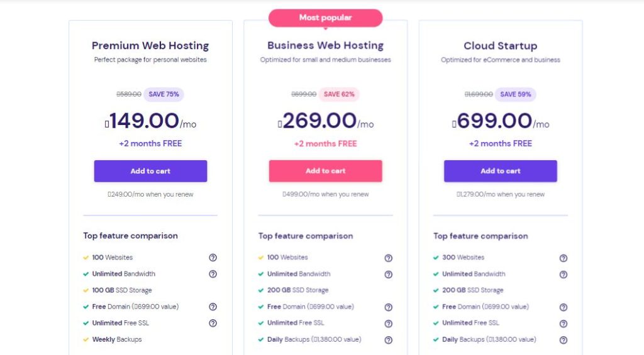The image size is (644, 355).
Task: Click the SAVE 75% discount badge
Action: click(164, 94)
